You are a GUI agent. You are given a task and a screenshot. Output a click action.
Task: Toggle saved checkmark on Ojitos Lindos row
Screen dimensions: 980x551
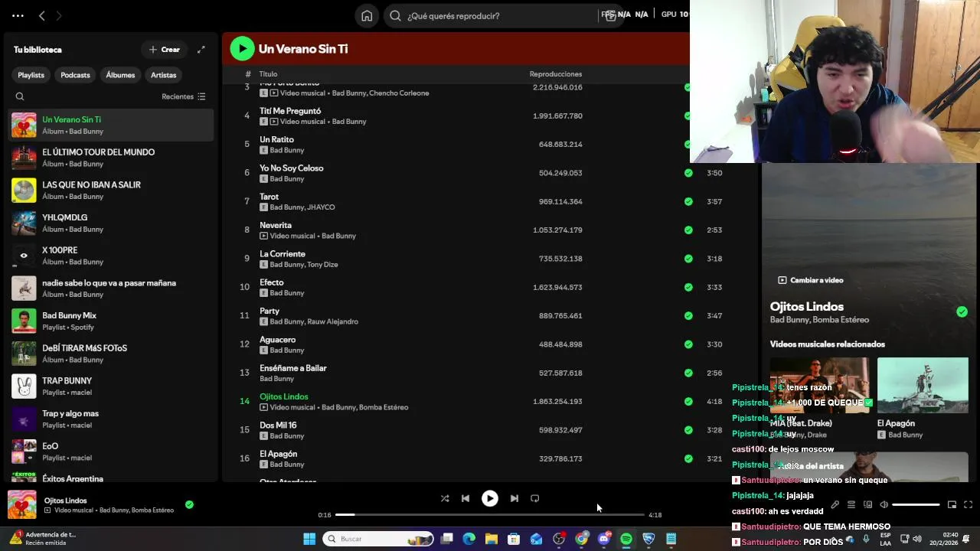tap(688, 401)
